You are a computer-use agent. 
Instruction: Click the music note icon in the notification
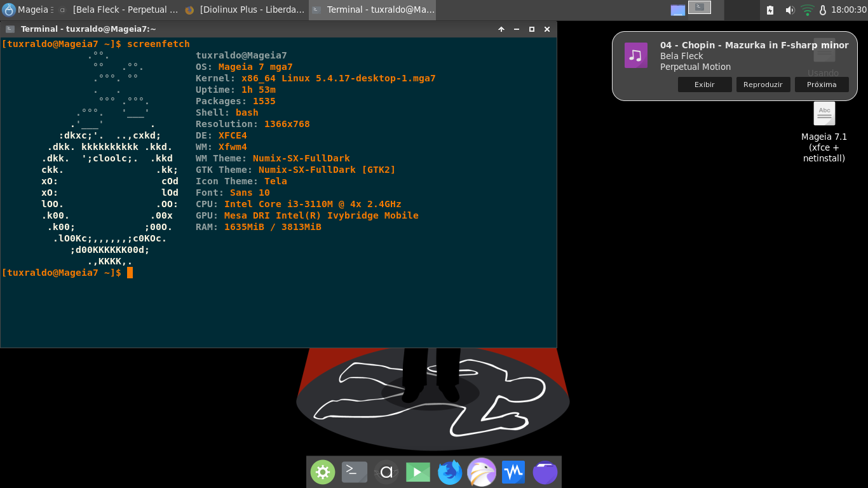click(636, 55)
